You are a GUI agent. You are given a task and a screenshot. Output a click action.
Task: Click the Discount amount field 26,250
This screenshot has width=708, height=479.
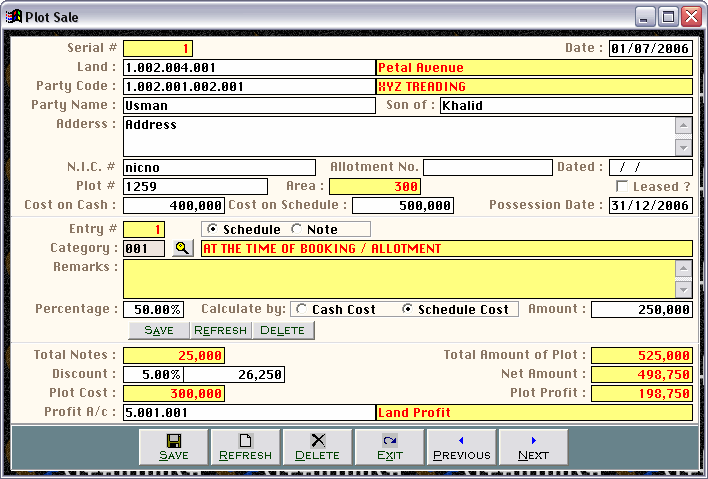pos(234,374)
